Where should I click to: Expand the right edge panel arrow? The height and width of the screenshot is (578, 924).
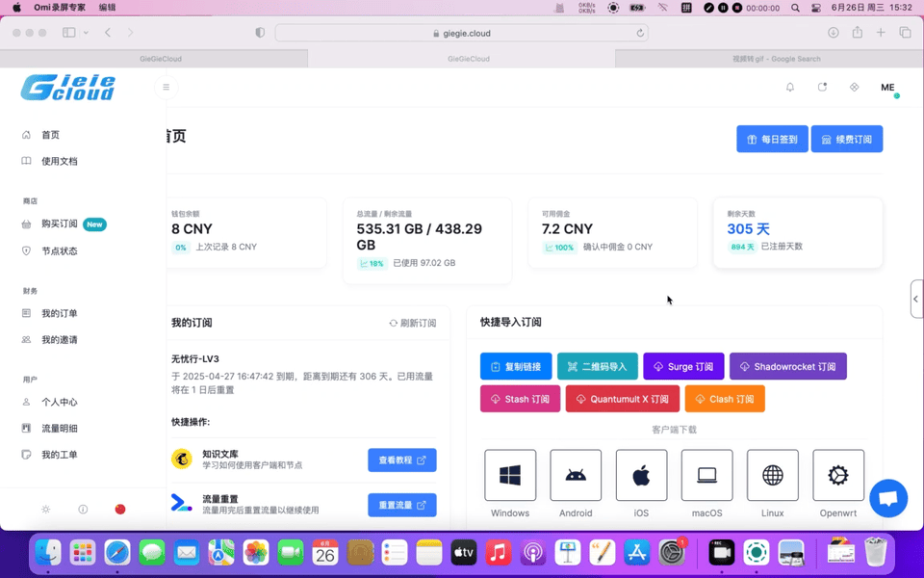[x=916, y=299]
